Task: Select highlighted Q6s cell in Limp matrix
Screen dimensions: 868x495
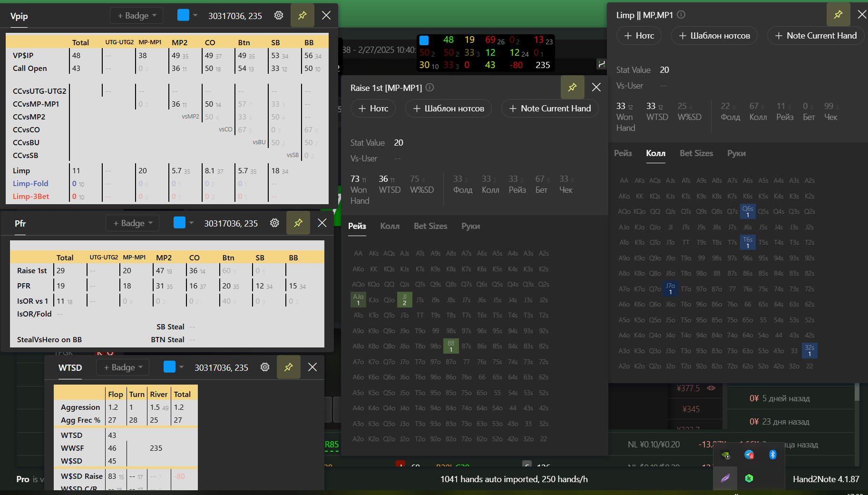Action: pos(748,211)
